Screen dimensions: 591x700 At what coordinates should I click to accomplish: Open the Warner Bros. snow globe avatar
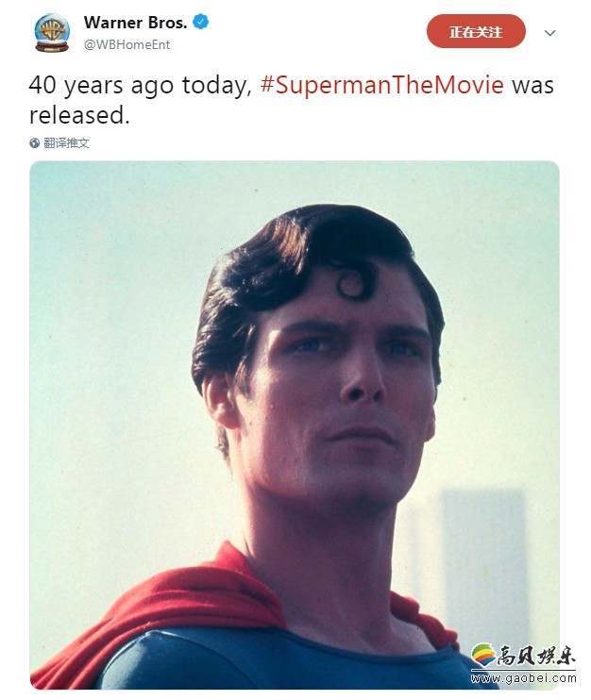point(52,33)
